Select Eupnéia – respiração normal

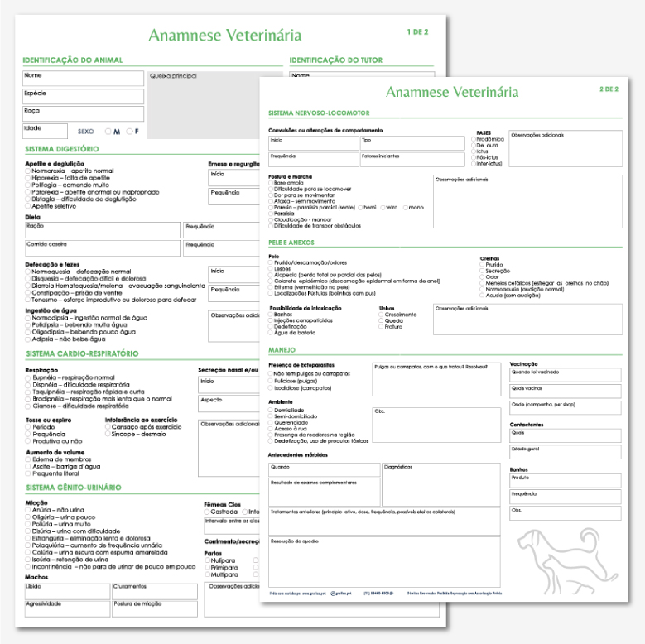click(28, 378)
